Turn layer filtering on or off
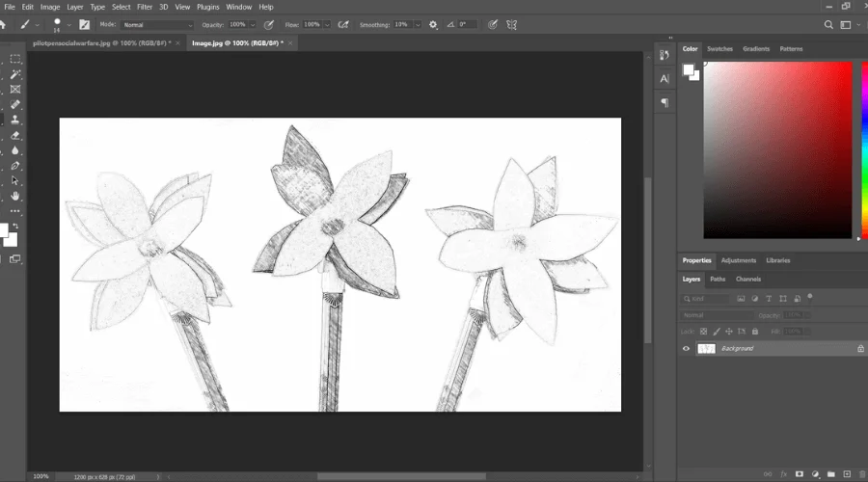The image size is (868, 482). tap(810, 297)
